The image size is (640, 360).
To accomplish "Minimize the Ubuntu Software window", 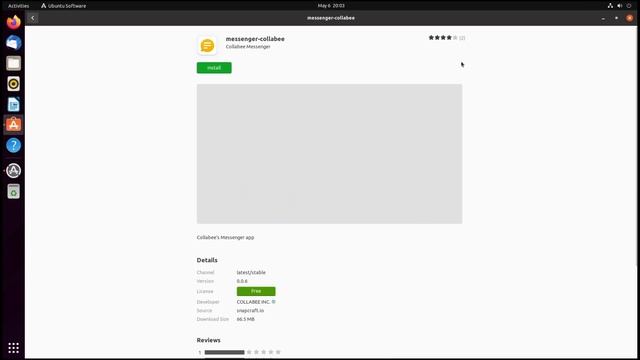I will 603,18.
